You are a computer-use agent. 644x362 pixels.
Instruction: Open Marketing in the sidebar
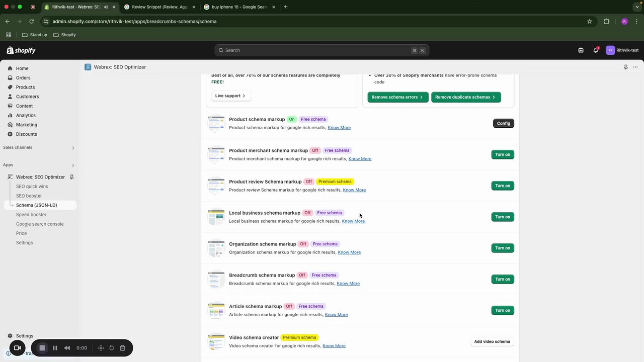coord(27,125)
